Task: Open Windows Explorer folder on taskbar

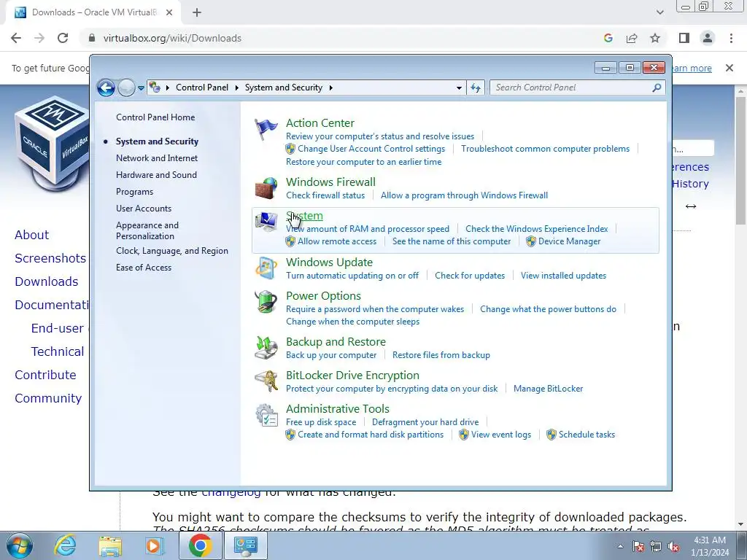Action: click(x=110, y=545)
